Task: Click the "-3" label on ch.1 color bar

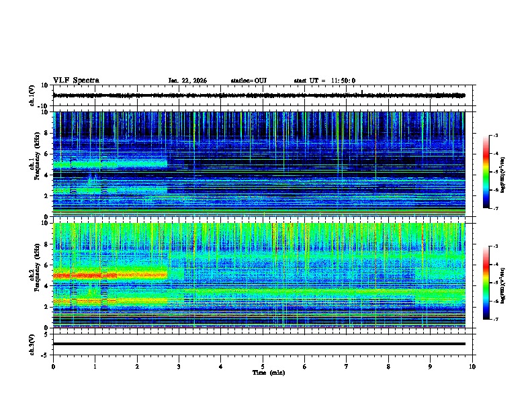Action: (495, 135)
